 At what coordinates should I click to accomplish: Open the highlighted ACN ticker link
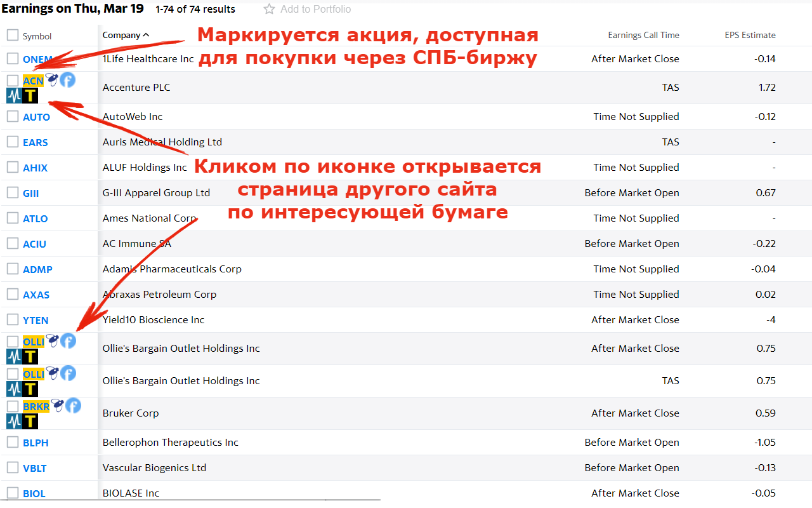[33, 81]
